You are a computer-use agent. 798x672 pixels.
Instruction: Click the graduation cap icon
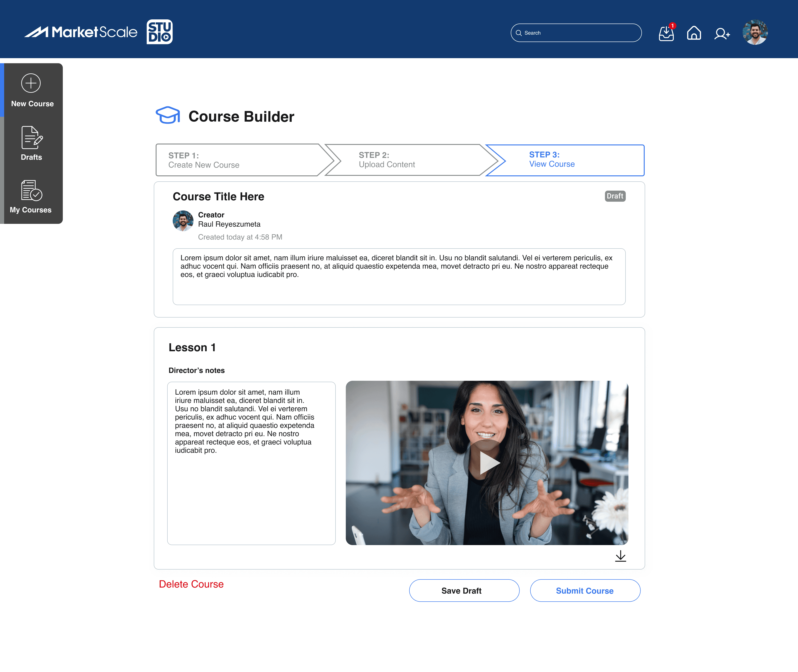pyautogui.click(x=168, y=115)
